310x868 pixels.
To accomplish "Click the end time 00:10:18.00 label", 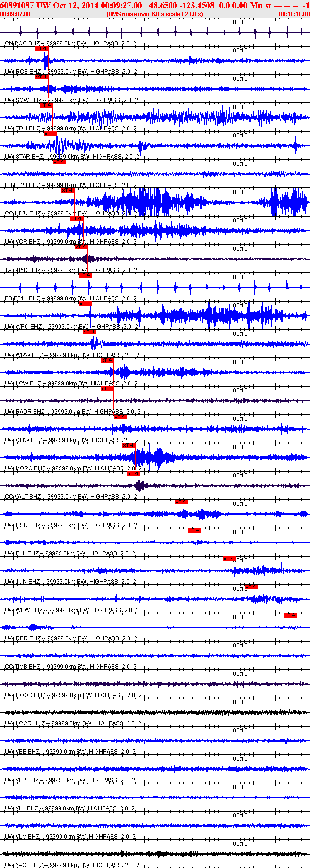I will tap(294, 14).
